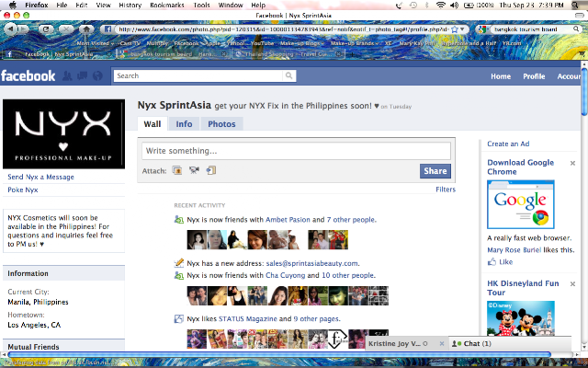Open the wall Filters link
Viewport: 588px width, 368px height.
coord(446,190)
